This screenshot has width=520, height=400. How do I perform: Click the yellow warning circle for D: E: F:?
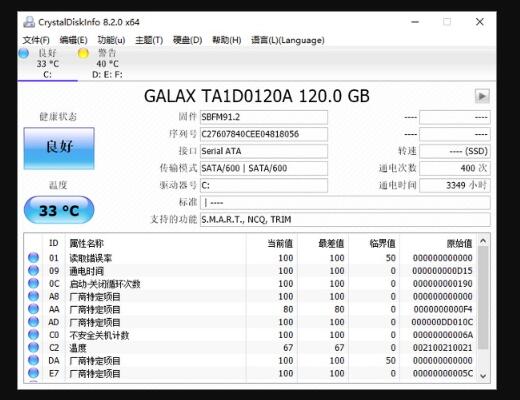(83, 53)
